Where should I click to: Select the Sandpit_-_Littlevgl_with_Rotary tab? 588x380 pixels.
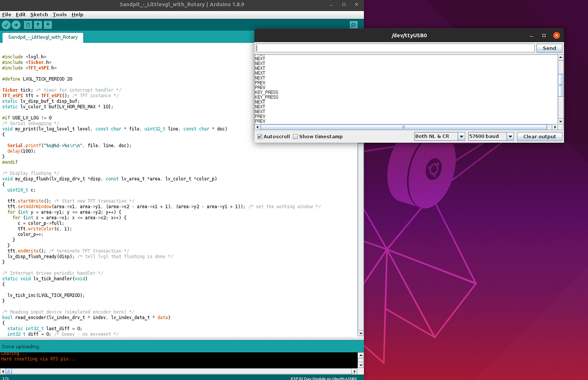pyautogui.click(x=43, y=37)
